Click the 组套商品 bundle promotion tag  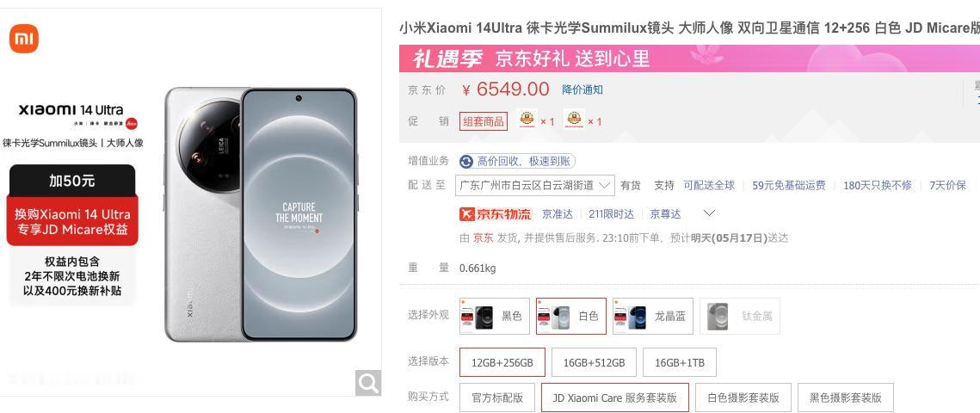(484, 121)
